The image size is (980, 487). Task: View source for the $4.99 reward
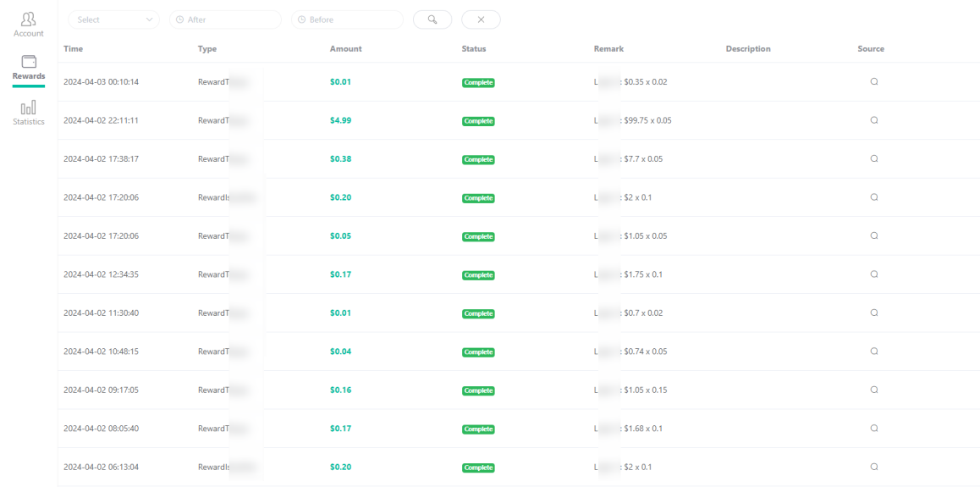coord(874,120)
